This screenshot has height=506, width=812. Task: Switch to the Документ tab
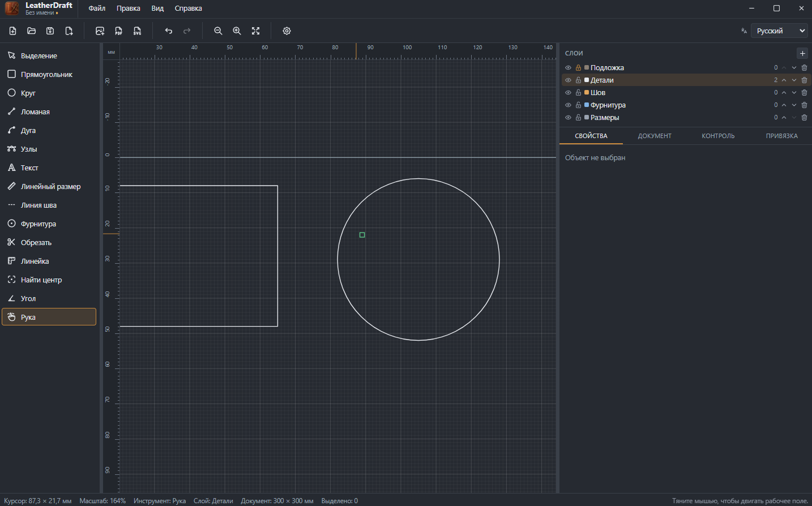[655, 136]
